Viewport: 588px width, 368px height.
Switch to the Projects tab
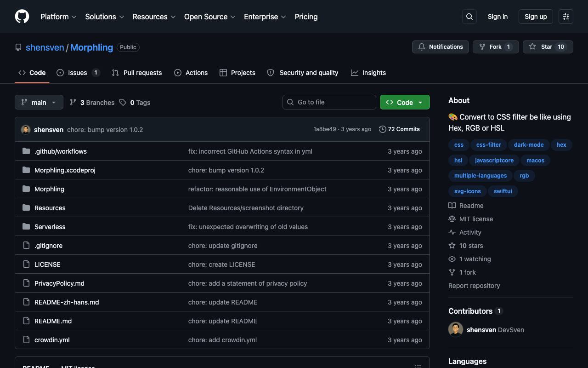coord(237,73)
